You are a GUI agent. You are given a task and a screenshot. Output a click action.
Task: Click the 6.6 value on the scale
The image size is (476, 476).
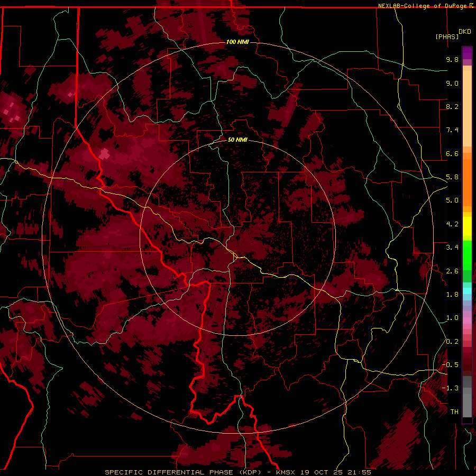[x=452, y=153]
